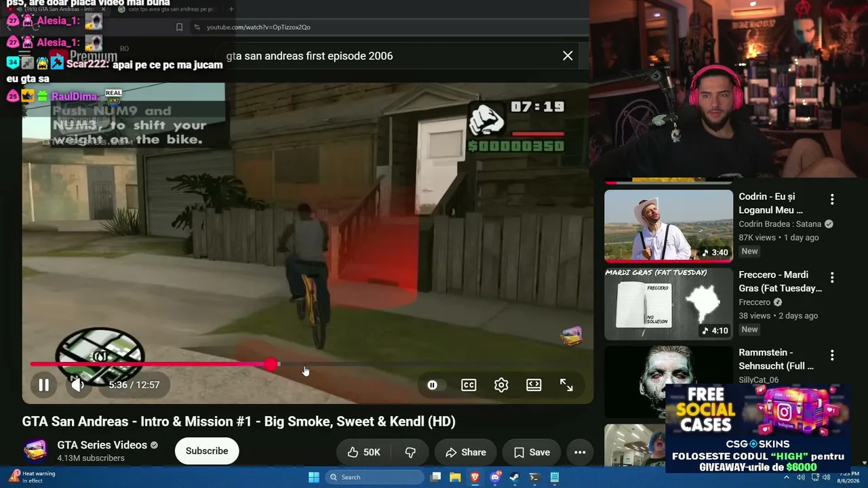Turn on closed captions with the CC button
The width and height of the screenshot is (868, 488).
point(469,385)
